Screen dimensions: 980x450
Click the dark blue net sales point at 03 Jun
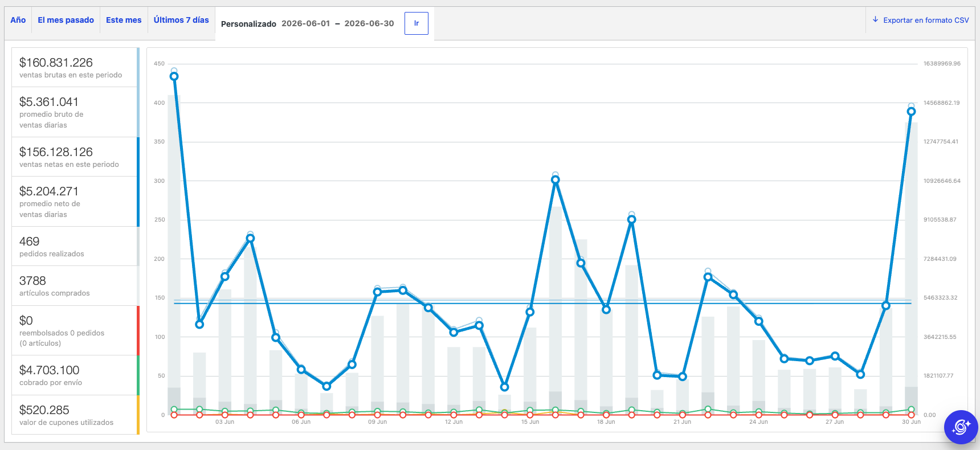point(225,277)
